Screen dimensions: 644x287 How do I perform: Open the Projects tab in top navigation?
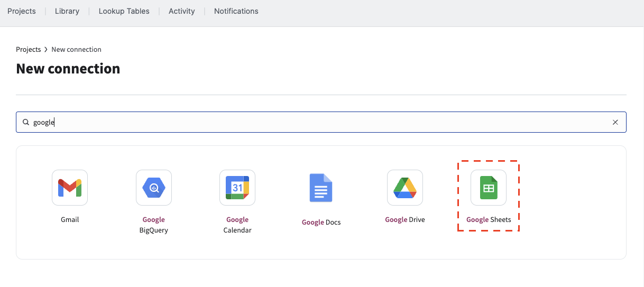[22, 11]
